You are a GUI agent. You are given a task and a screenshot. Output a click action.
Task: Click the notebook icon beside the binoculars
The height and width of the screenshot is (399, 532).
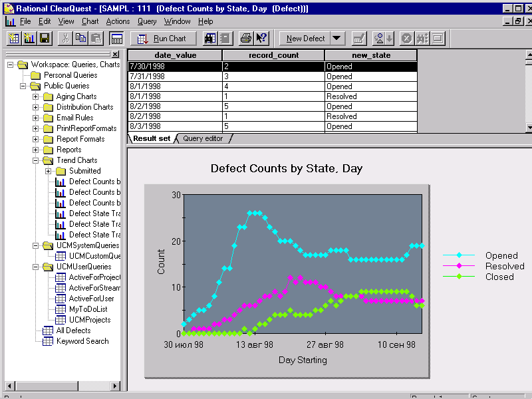tap(225, 39)
